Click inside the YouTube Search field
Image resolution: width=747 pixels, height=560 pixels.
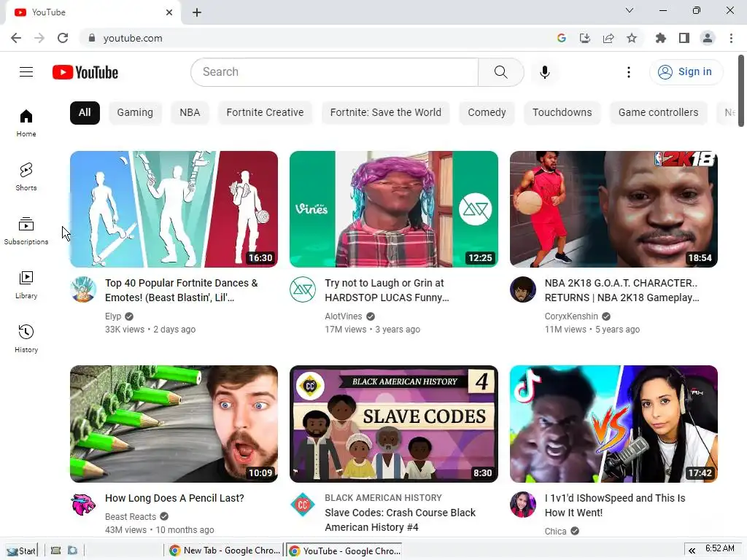coord(334,72)
